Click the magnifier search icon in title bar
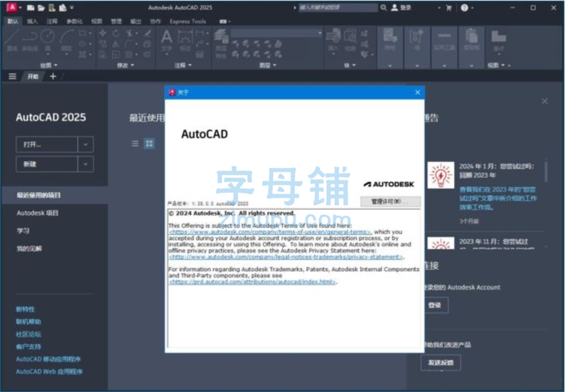Viewport: 565px width, 392px height. 383,8
